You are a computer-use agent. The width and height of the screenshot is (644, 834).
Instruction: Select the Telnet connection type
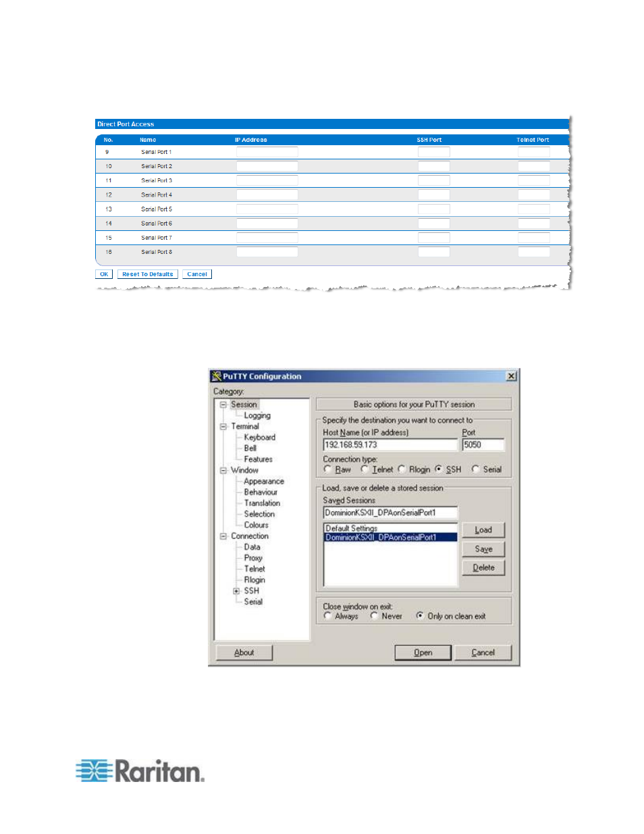[x=365, y=469]
